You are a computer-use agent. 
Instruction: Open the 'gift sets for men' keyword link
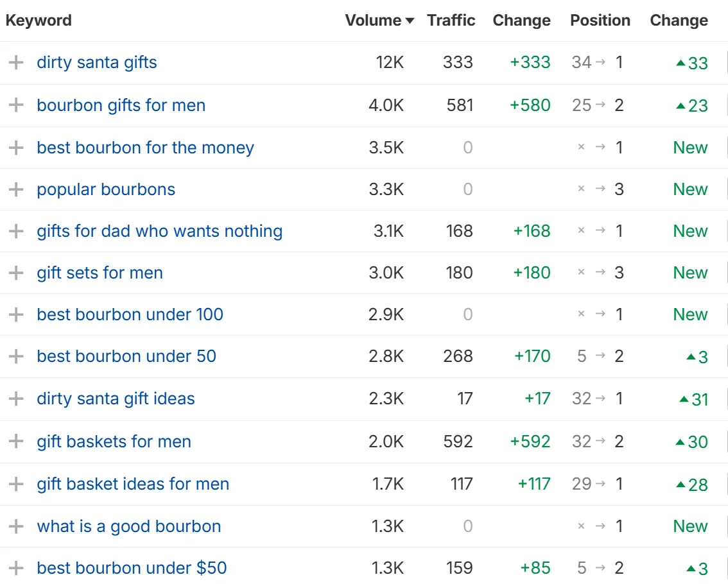pyautogui.click(x=100, y=273)
